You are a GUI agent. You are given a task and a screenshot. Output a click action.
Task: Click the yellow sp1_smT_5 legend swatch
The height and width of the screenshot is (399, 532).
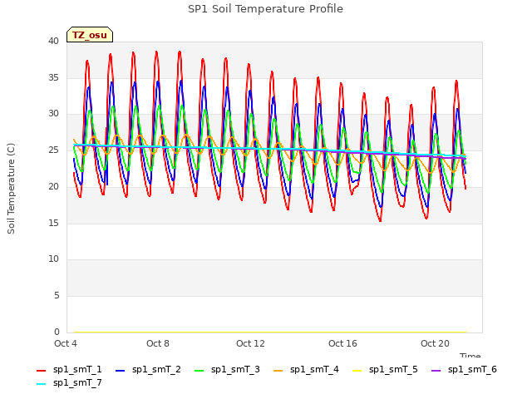tap(357, 371)
